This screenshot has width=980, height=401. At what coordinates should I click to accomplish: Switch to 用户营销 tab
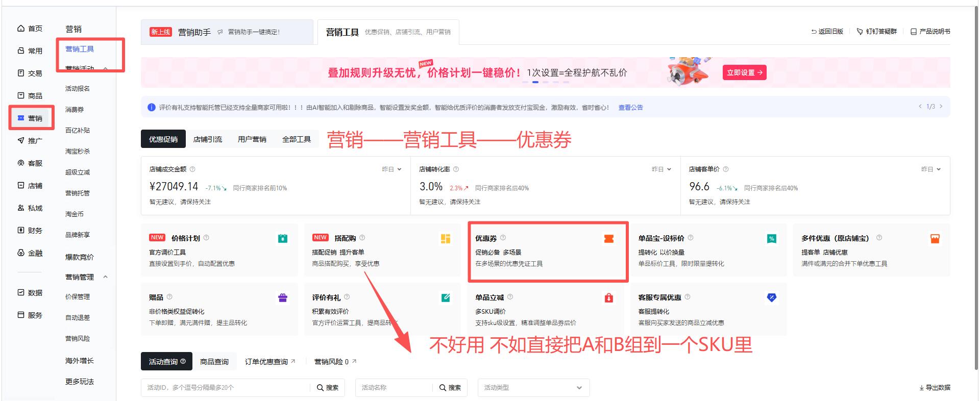click(252, 139)
